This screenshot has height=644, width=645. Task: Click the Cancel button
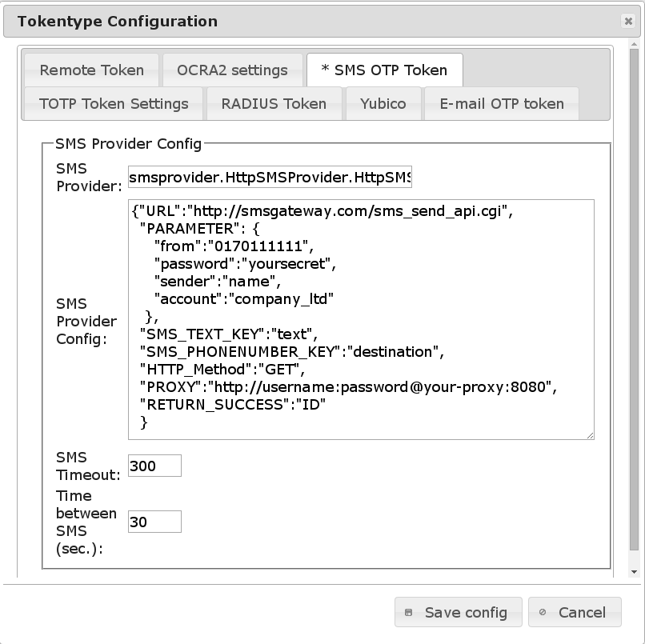click(x=575, y=612)
